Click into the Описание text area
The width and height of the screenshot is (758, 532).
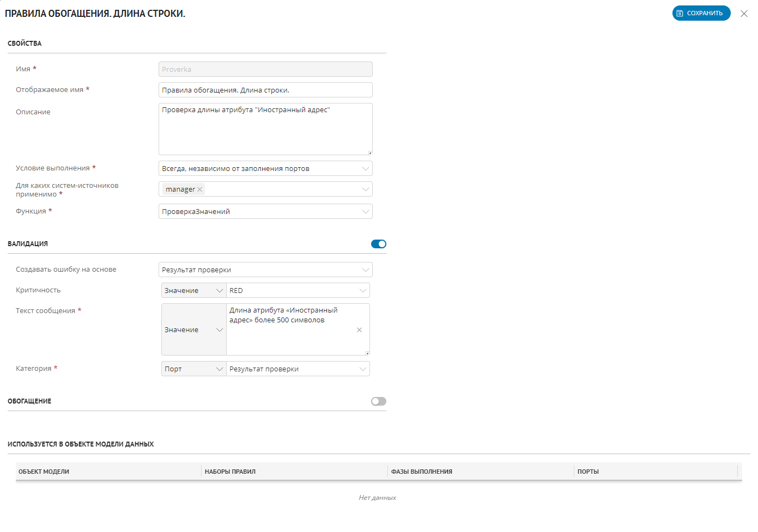(x=265, y=131)
